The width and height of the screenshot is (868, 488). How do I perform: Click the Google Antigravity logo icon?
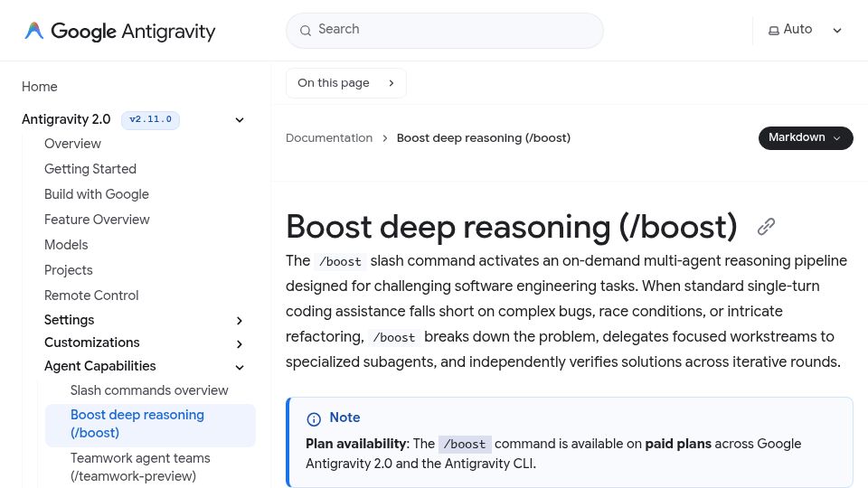click(x=33, y=31)
